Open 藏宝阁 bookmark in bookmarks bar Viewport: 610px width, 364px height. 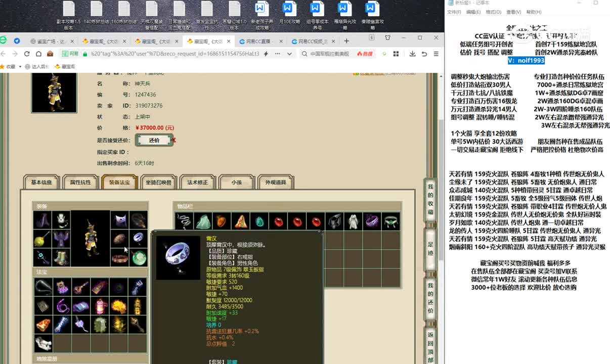[65, 66]
